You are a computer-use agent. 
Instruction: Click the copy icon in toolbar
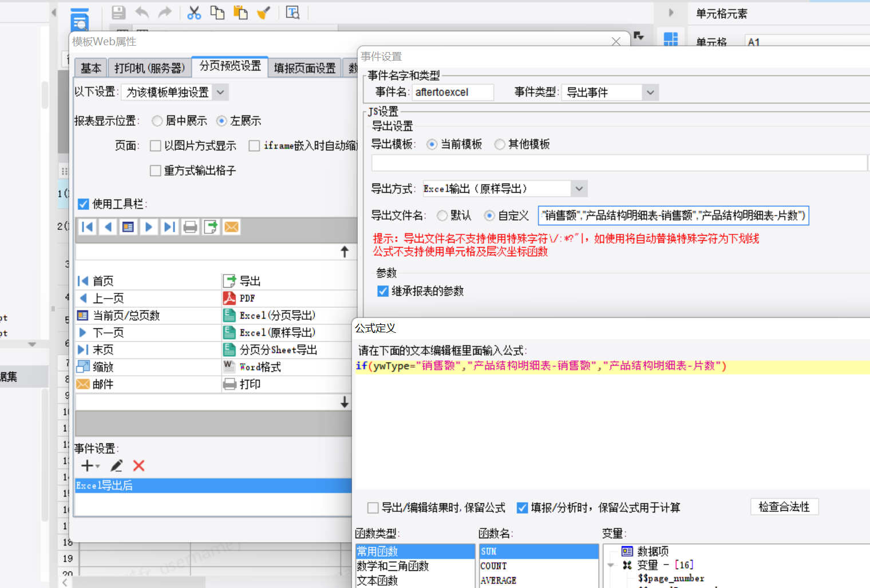[217, 13]
